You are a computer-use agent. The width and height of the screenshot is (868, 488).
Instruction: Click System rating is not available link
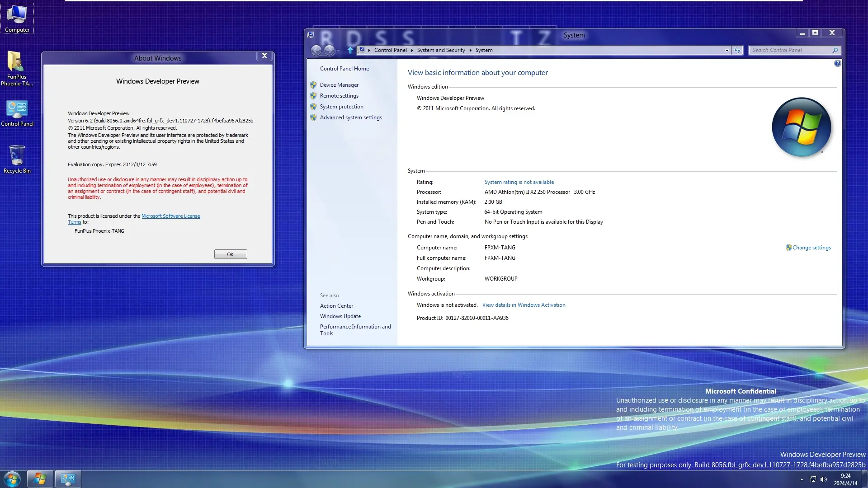tap(519, 182)
